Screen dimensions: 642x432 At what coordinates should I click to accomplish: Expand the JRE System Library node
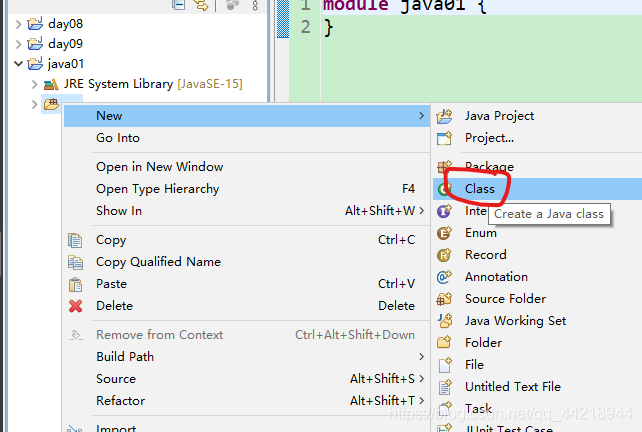(34, 84)
